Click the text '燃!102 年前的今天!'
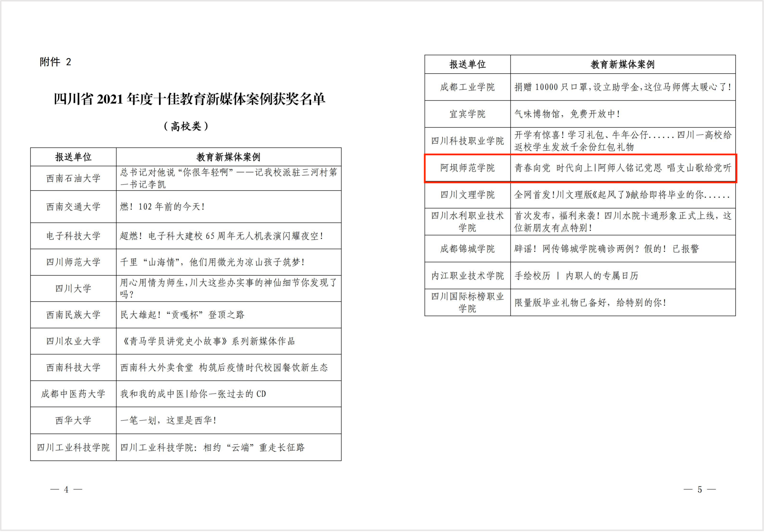This screenshot has width=764, height=532. point(162,207)
